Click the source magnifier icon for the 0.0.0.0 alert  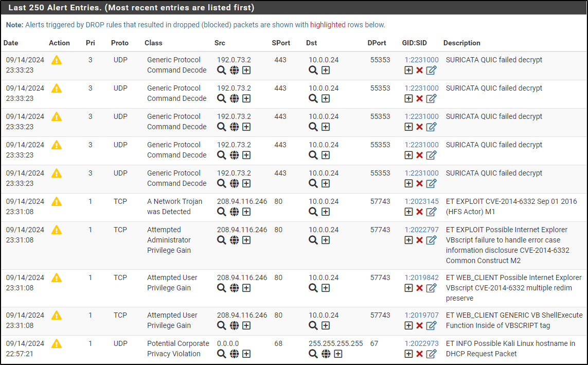coord(222,354)
